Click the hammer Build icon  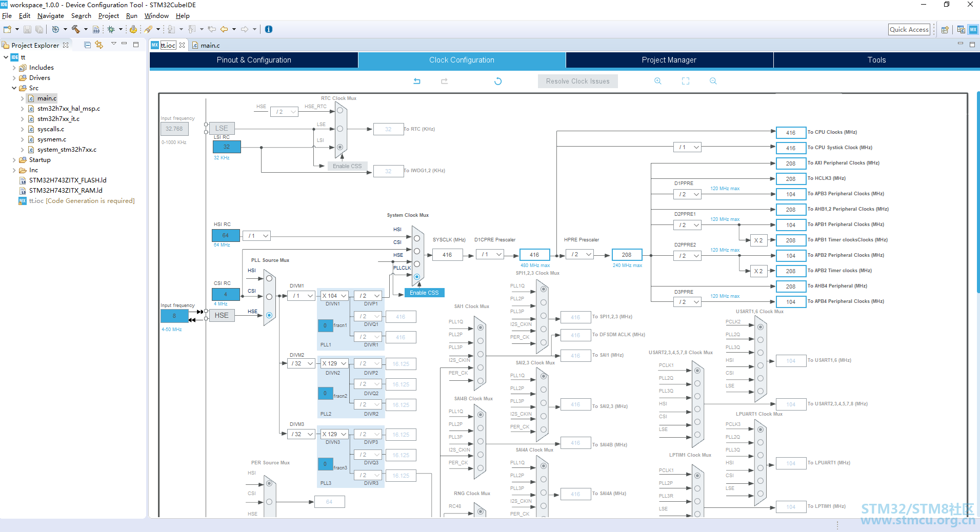pos(76,29)
